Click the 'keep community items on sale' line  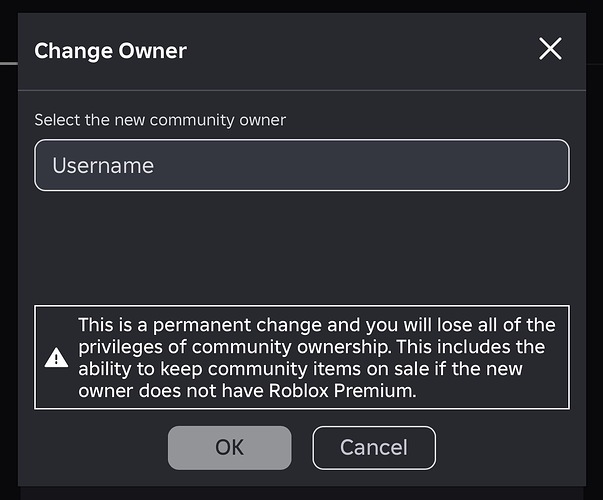pos(295,369)
